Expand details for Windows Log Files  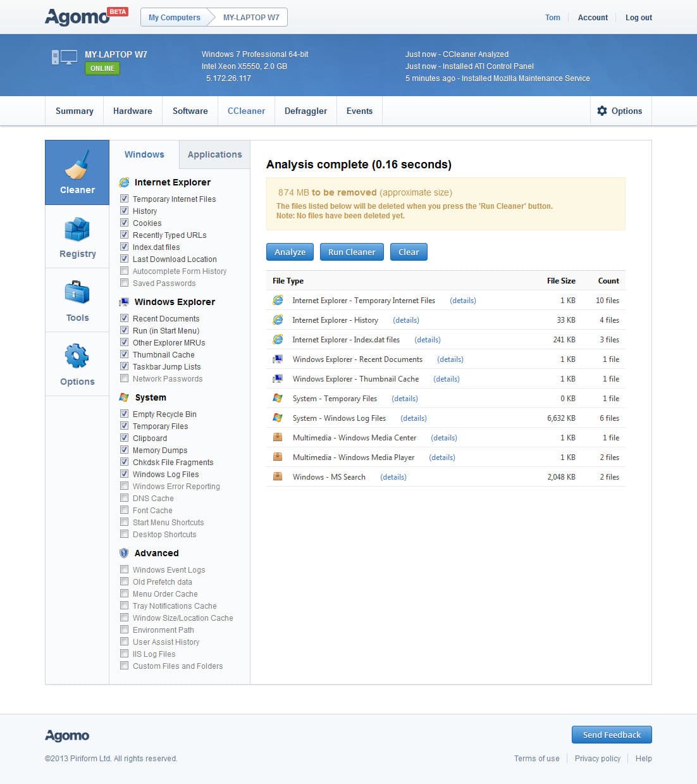(413, 418)
